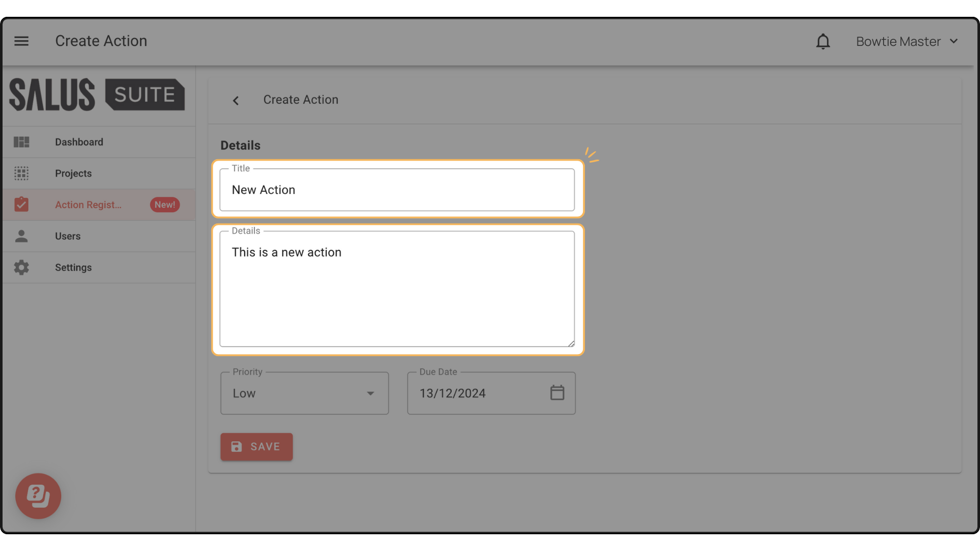This screenshot has width=980, height=551.
Task: Open the Bowtie Master user menu
Action: (907, 41)
